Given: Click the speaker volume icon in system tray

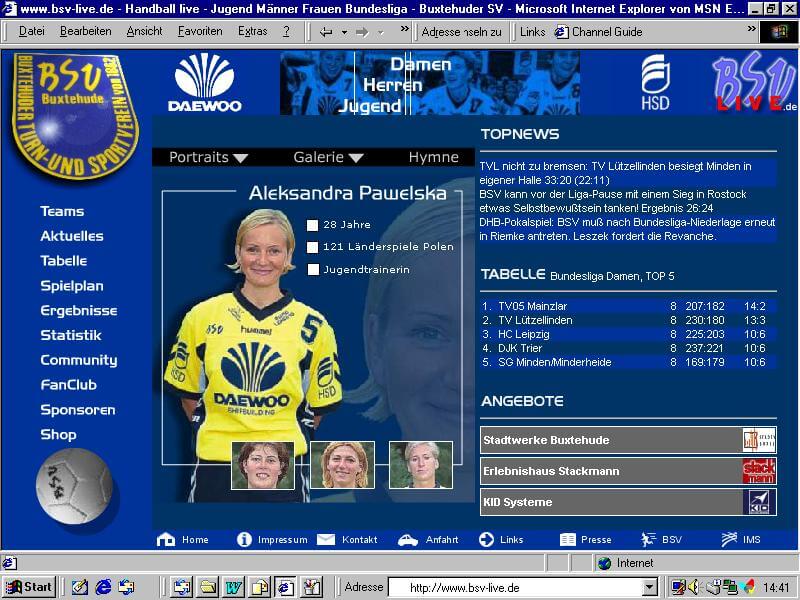Looking at the screenshot, I should click(x=693, y=587).
